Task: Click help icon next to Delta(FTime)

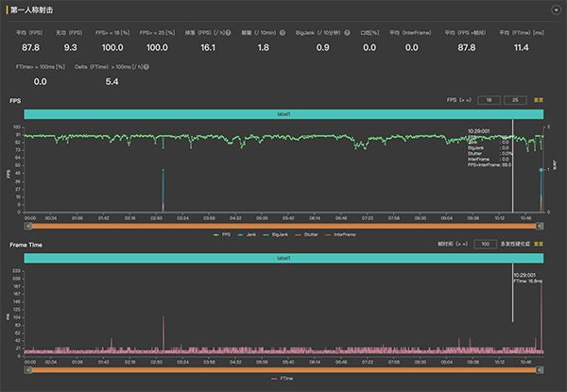Action: click(146, 67)
